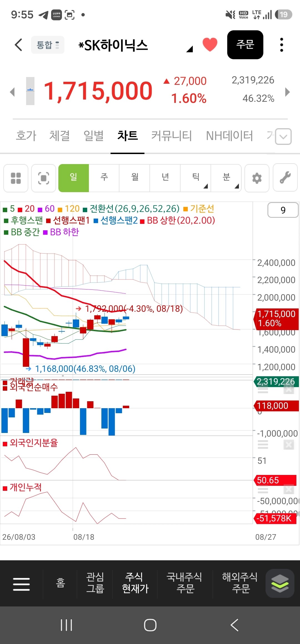The width and height of the screenshot is (300, 644).
Task: Open 국내주식 주문 in bottom bar
Action: [184, 583]
